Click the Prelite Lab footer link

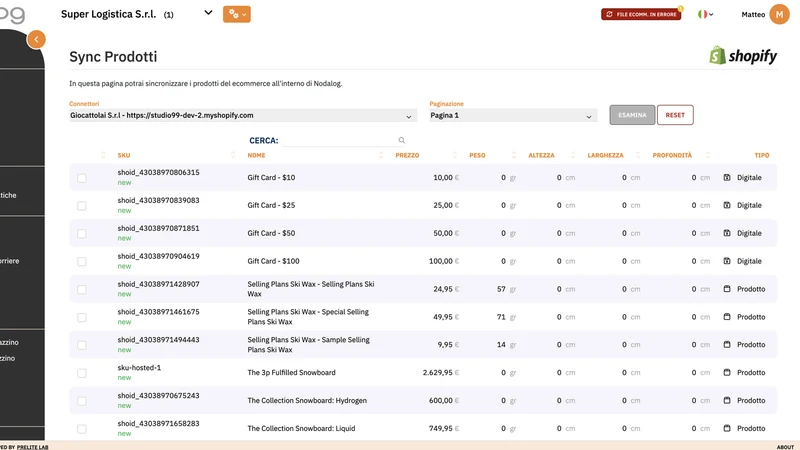click(32, 447)
